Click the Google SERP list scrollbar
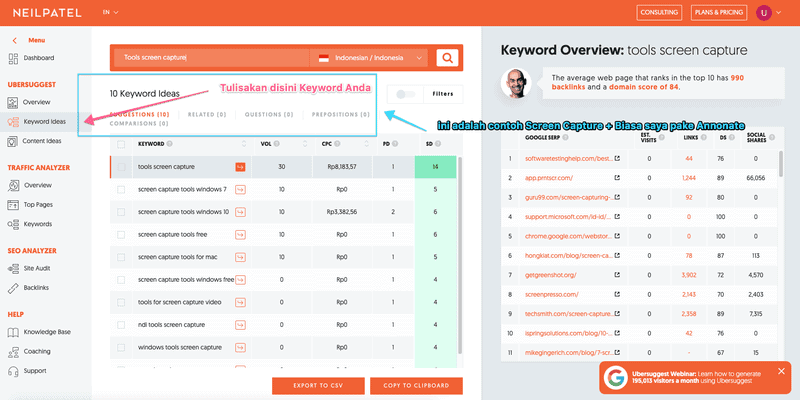Screen dimensions: 800x400 781,163
